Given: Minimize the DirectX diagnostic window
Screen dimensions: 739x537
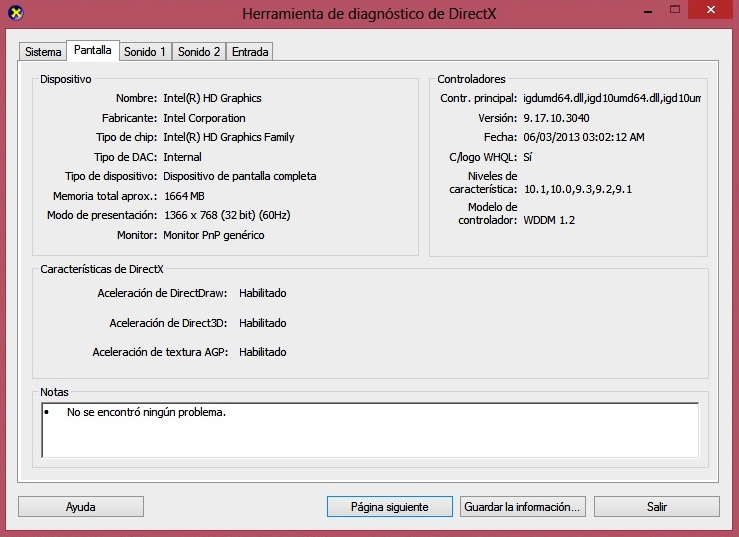Looking at the screenshot, I should (648, 11).
